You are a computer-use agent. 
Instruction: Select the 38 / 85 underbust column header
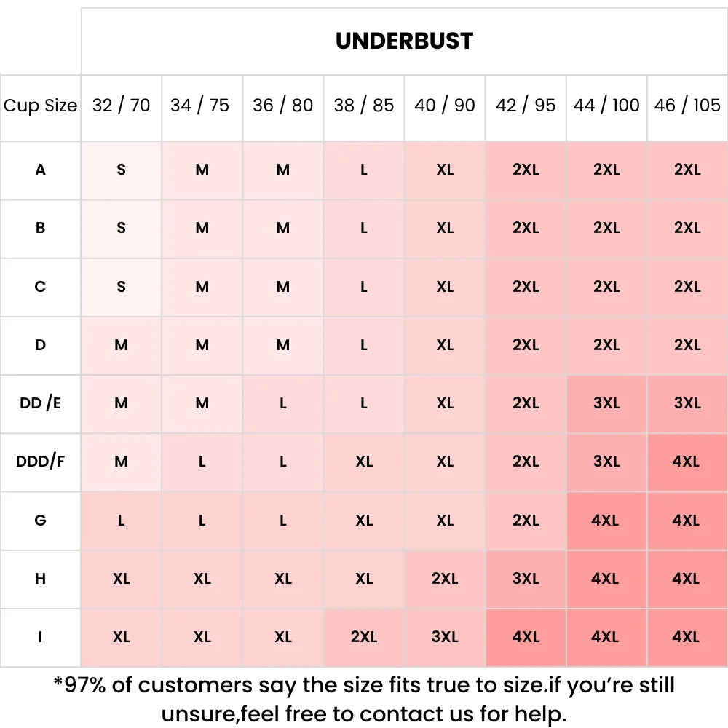point(364,106)
